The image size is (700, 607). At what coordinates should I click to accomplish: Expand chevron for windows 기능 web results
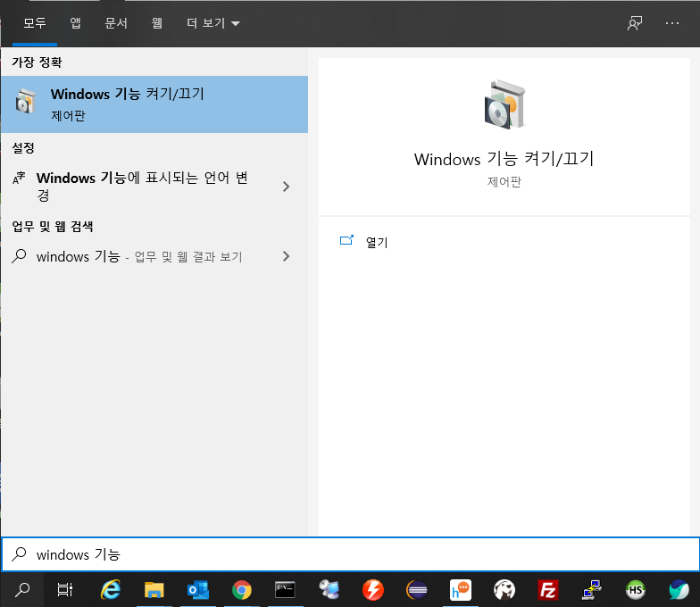[286, 256]
